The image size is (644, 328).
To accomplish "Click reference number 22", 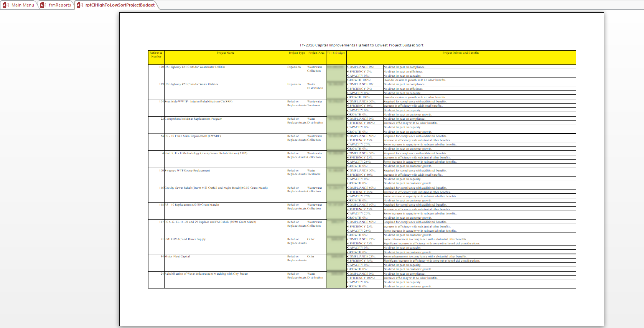I will (162, 119).
